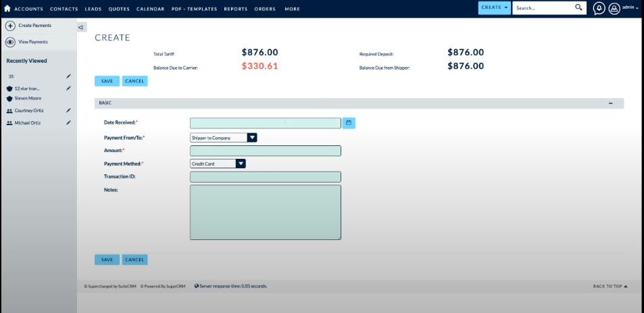
Task: Click the notifications bell icon
Action: point(599,8)
